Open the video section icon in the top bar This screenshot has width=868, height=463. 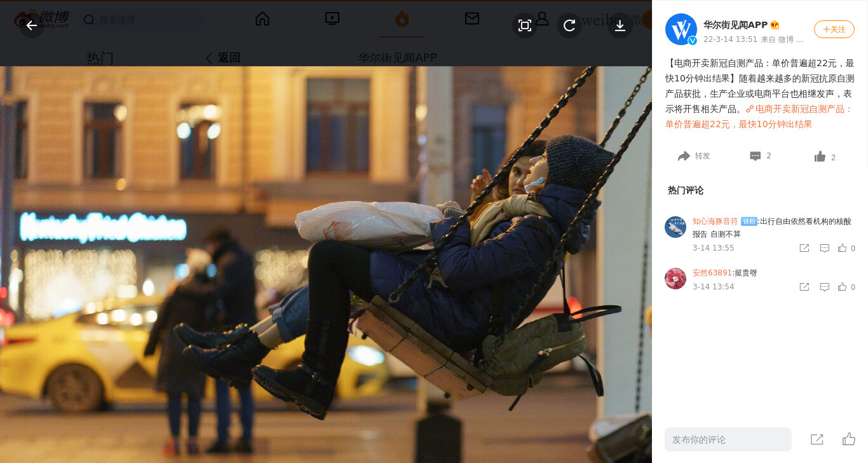[332, 18]
